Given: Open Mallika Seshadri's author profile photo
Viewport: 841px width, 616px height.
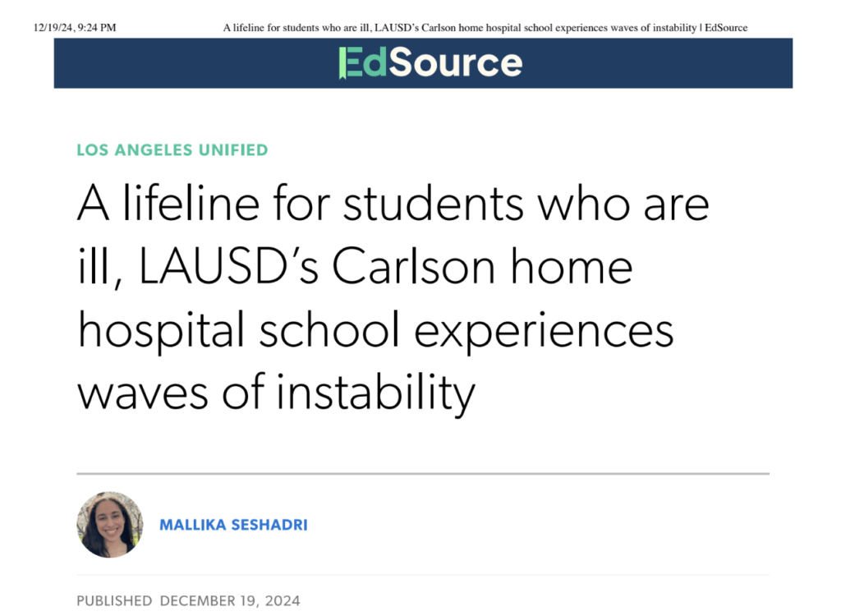Looking at the screenshot, I should (x=110, y=525).
